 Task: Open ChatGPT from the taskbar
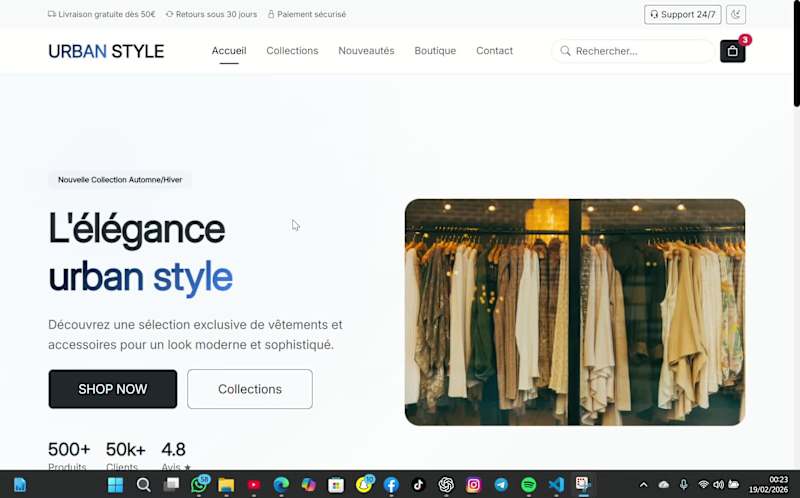[x=446, y=485]
